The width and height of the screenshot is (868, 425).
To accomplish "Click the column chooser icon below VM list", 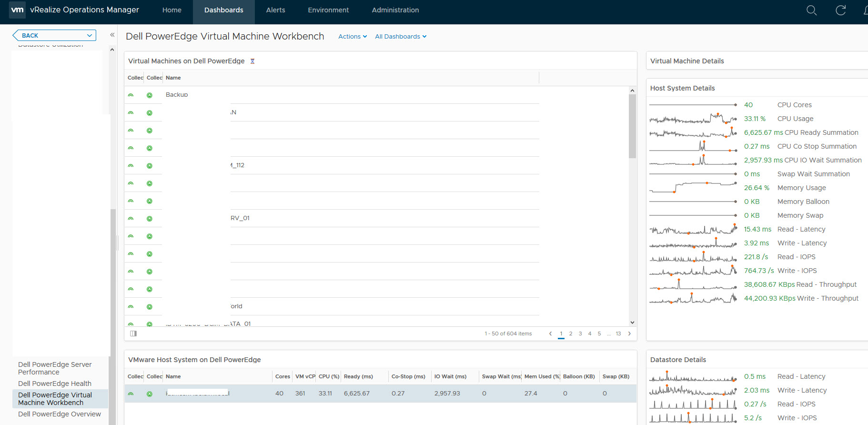I will tap(133, 334).
